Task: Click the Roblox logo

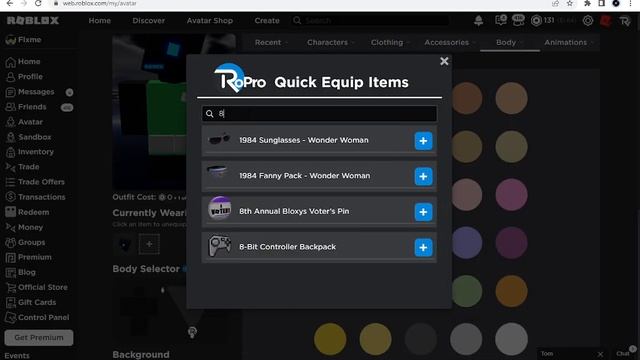Action: pyautogui.click(x=33, y=20)
